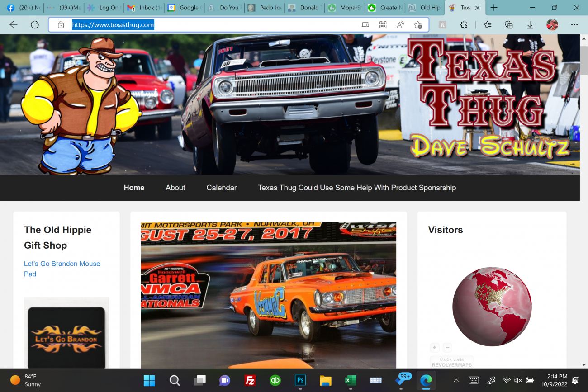The width and height of the screenshot is (588, 392).
Task: Open the browser Extensions puzzle icon
Action: (464, 25)
